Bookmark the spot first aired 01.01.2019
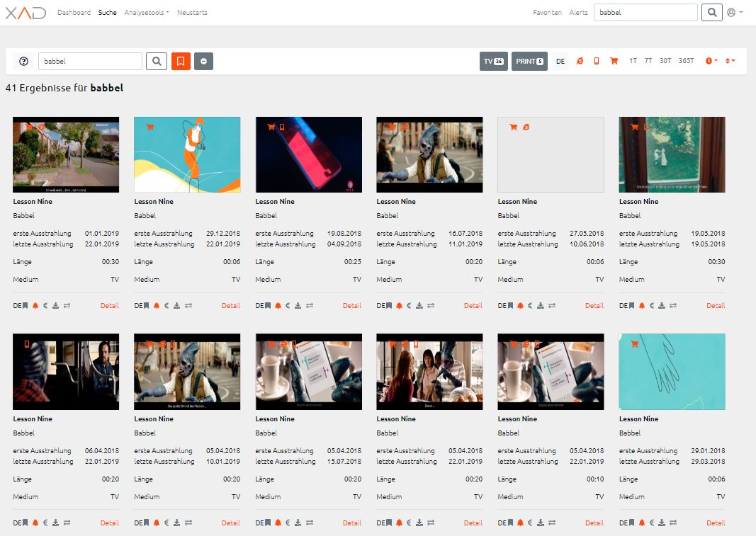The image size is (756, 536). (25, 306)
